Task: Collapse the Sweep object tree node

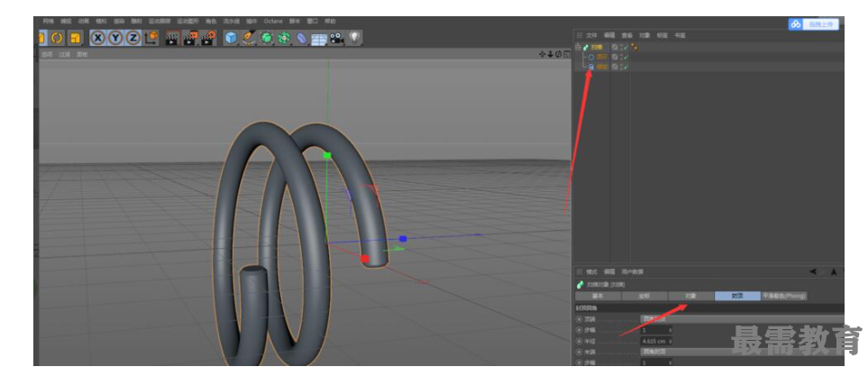Action: [579, 47]
